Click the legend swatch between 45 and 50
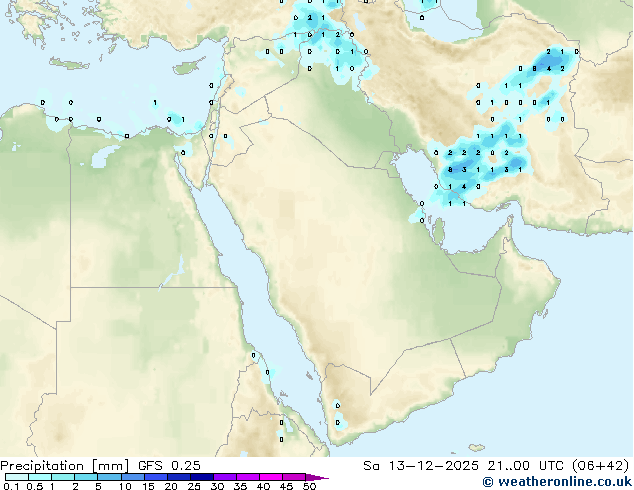Image resolution: width=634 pixels, height=490 pixels. click(x=294, y=477)
